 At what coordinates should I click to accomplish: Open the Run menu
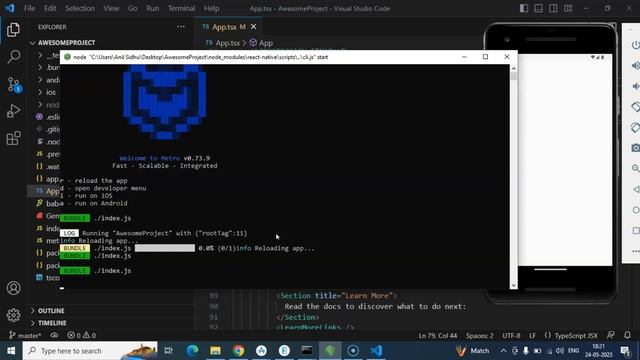pyautogui.click(x=153, y=8)
